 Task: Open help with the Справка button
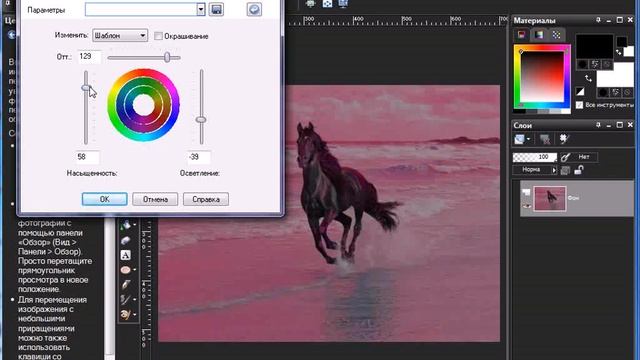click(206, 199)
